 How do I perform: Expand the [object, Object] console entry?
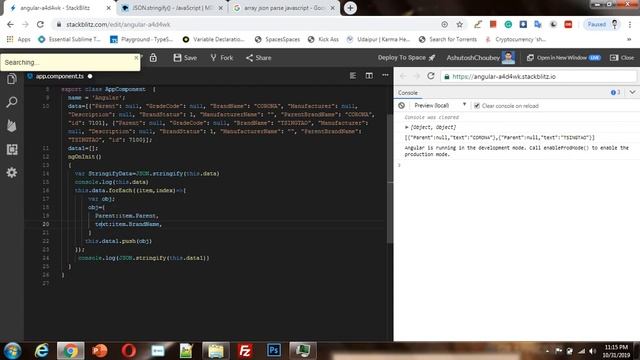(x=407, y=127)
